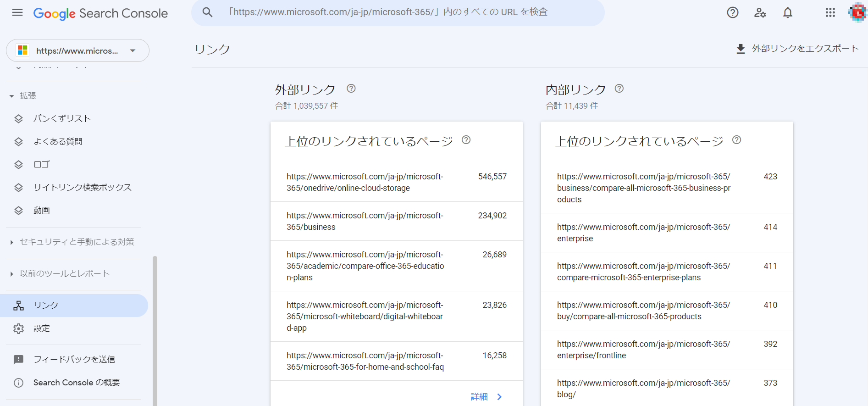Open the onedrive/online-cloud-storage external link row
Viewport: 868px width, 406px height.
point(397,182)
